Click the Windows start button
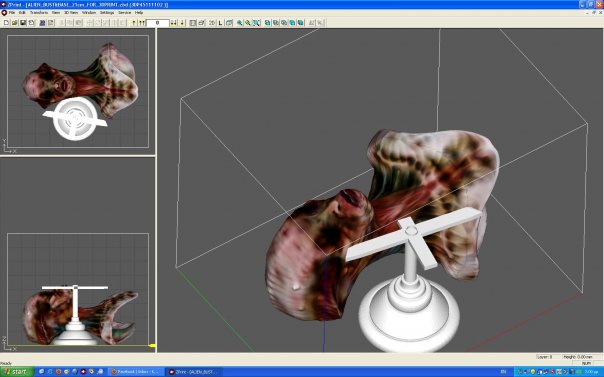604x377 pixels. click(x=17, y=372)
